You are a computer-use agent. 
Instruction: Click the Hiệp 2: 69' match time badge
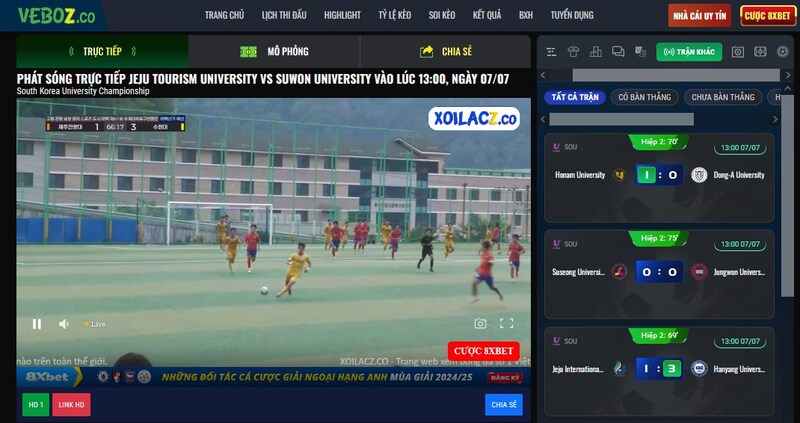pos(659,335)
